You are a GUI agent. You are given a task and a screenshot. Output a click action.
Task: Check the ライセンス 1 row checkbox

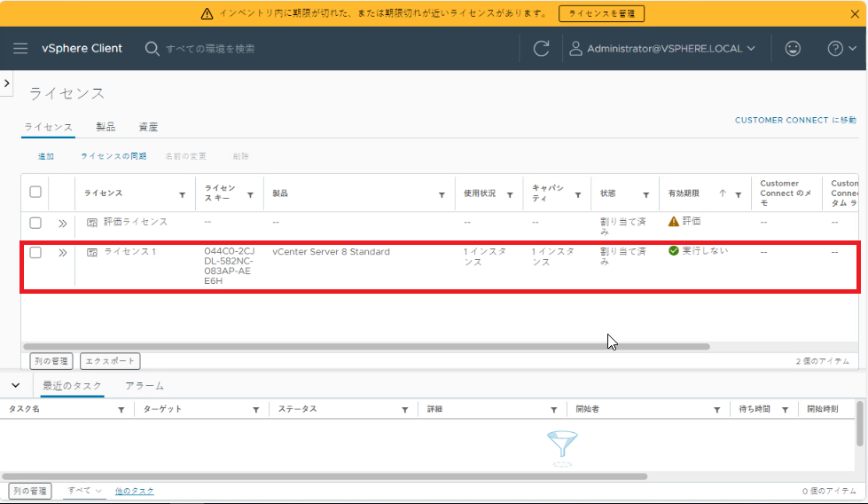(35, 253)
